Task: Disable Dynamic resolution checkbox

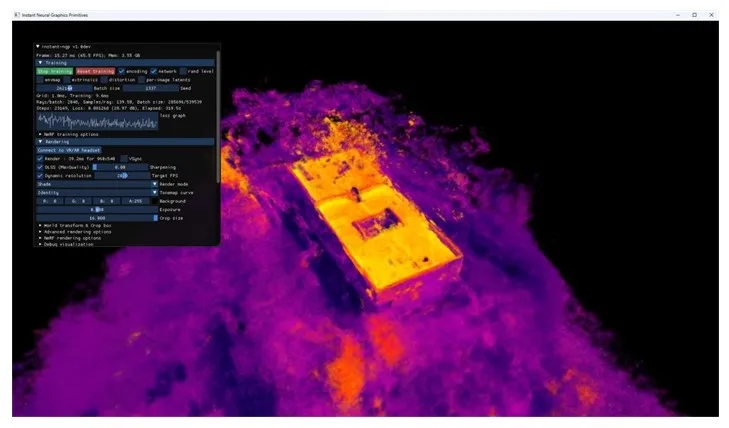Action: [x=40, y=175]
